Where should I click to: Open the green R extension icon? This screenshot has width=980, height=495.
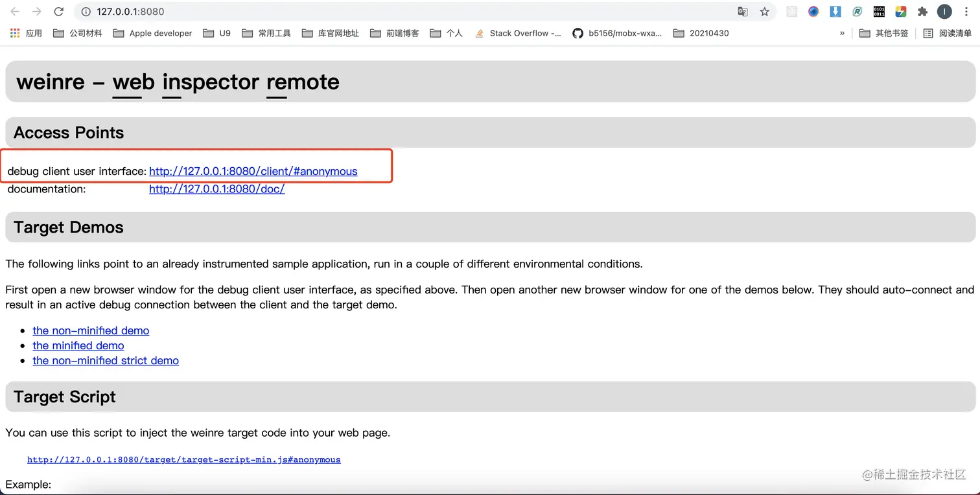(x=857, y=12)
